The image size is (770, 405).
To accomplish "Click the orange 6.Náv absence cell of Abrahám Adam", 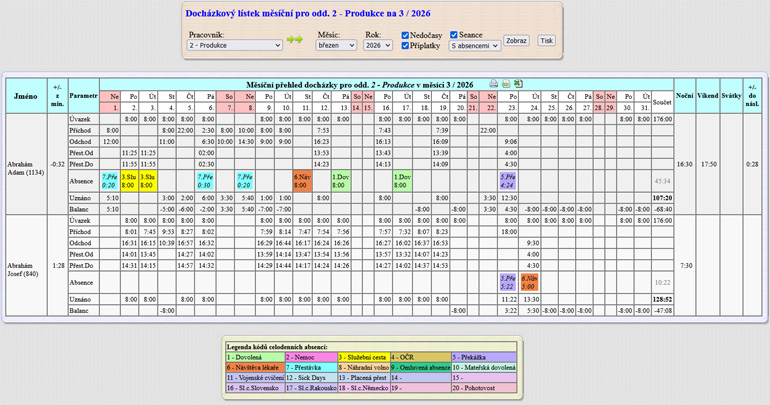I will [x=303, y=181].
